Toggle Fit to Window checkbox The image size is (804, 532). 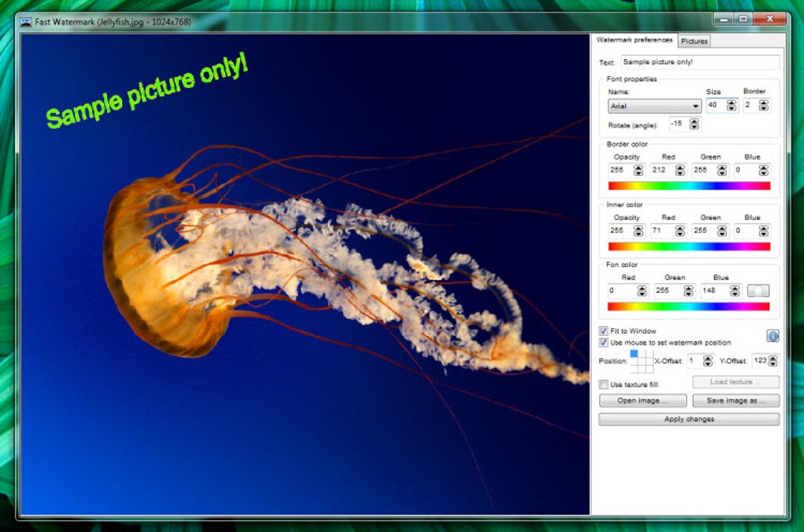click(604, 331)
